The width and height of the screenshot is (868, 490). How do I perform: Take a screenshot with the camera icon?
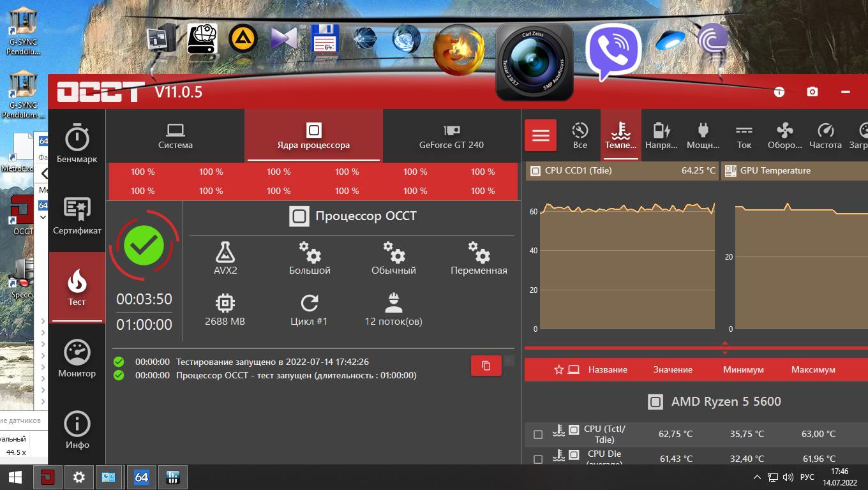tap(812, 92)
